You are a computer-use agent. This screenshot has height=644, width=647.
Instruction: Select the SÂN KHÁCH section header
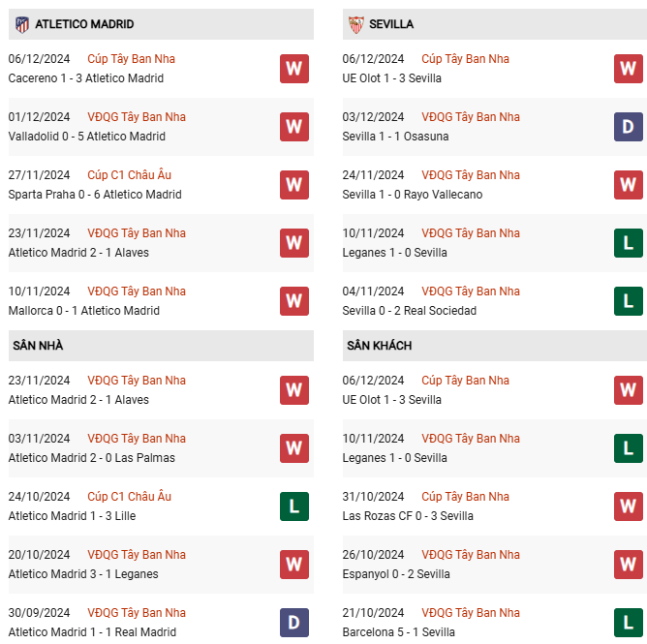click(495, 346)
